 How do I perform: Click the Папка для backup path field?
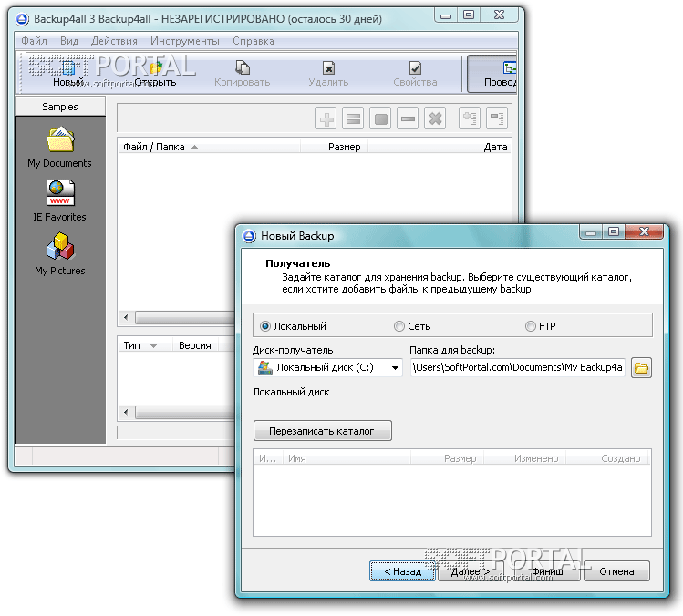(x=517, y=368)
